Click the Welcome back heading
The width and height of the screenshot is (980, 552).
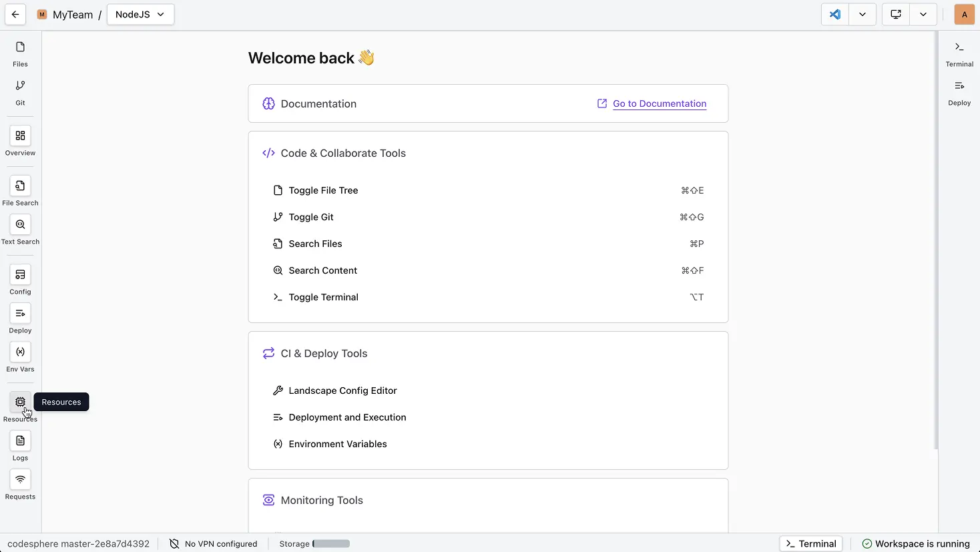click(x=311, y=59)
